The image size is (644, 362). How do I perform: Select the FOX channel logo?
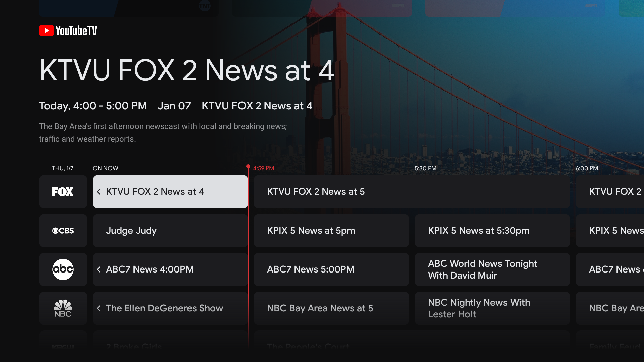[63, 192]
